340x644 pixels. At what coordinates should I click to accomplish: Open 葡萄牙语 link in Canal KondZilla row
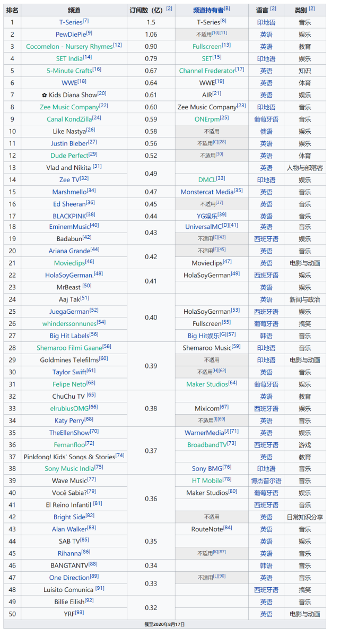click(x=266, y=119)
